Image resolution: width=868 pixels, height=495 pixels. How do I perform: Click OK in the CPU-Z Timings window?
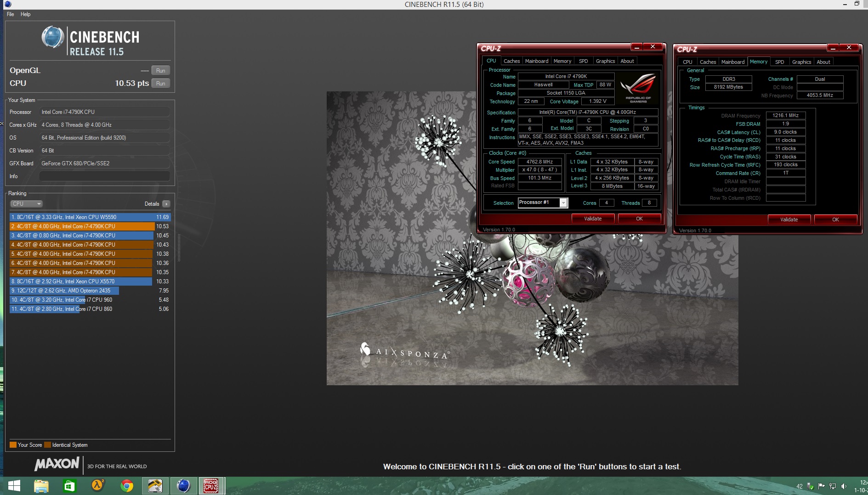(835, 219)
